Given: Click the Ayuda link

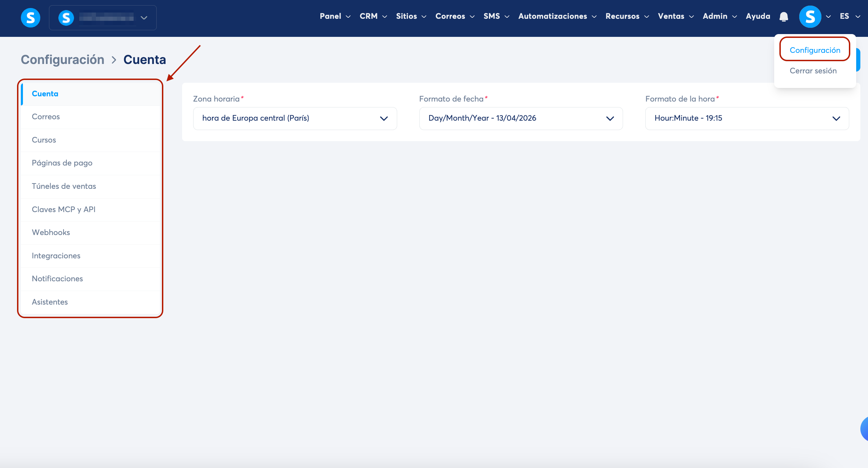Looking at the screenshot, I should [758, 16].
